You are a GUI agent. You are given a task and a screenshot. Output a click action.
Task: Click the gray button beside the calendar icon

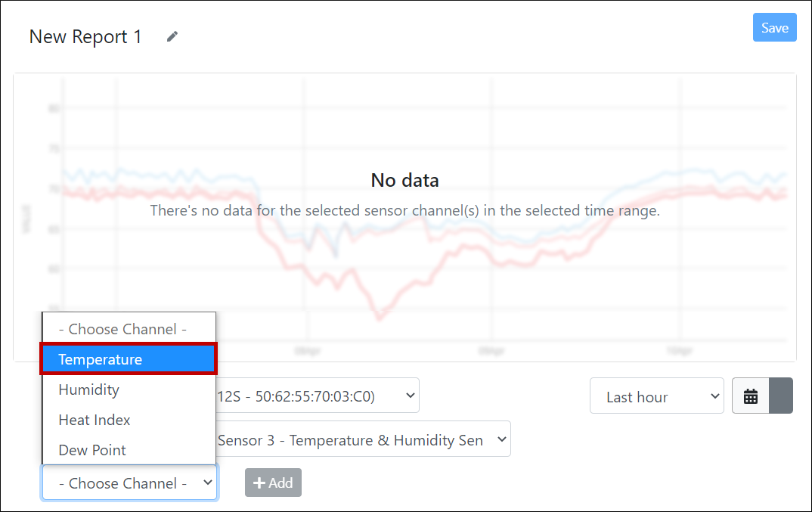pyautogui.click(x=781, y=396)
